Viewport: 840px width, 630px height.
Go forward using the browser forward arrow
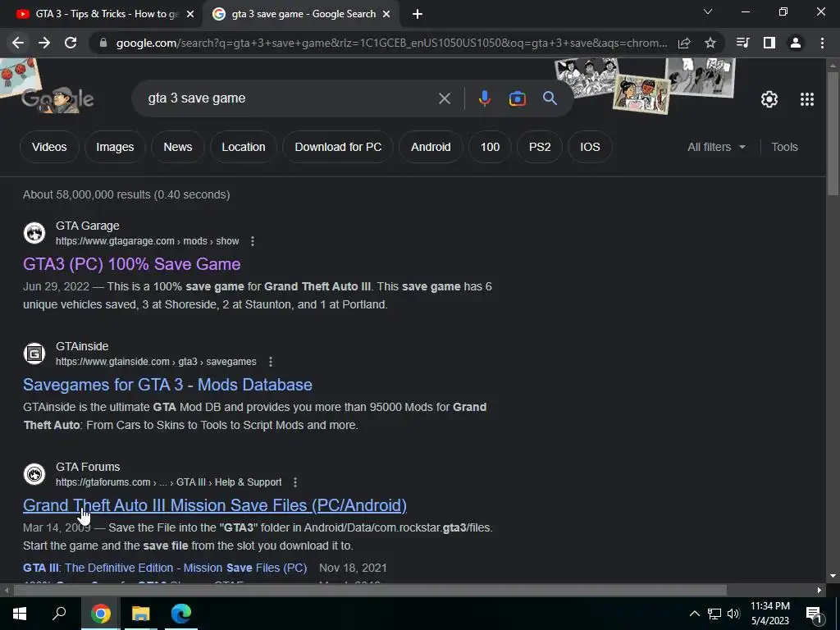click(x=44, y=43)
